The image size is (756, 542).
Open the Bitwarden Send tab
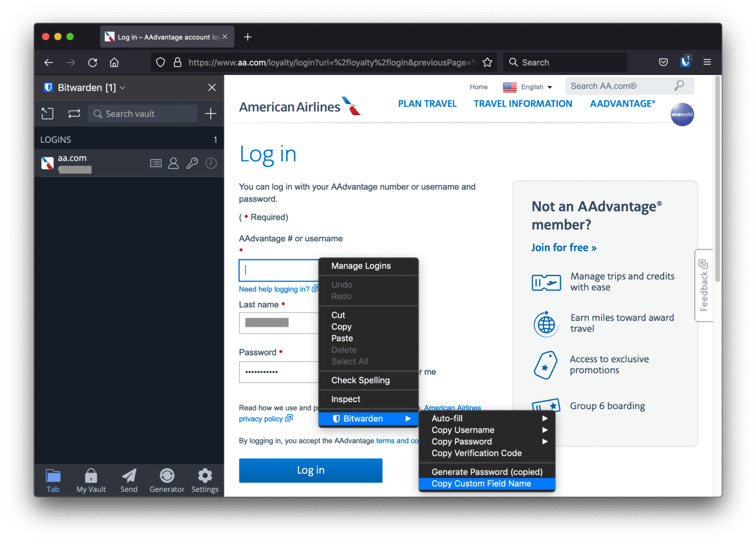[x=129, y=481]
